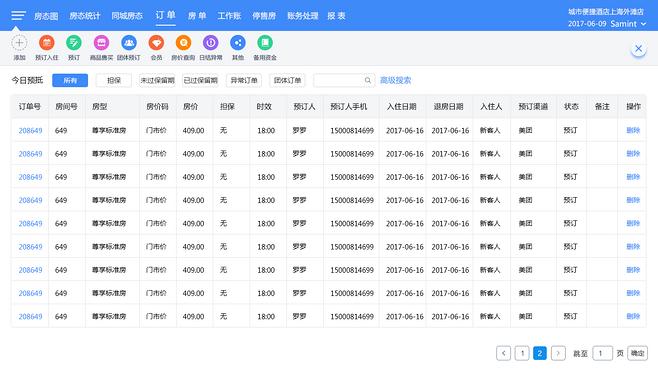This screenshot has width=658, height=372.
Task: Click the 担保 column header
Action: point(227,107)
